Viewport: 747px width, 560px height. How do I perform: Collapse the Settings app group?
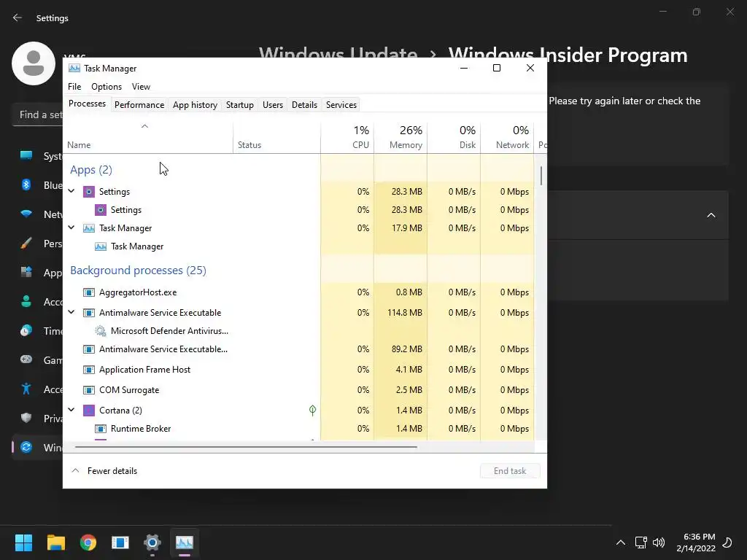[71, 191]
